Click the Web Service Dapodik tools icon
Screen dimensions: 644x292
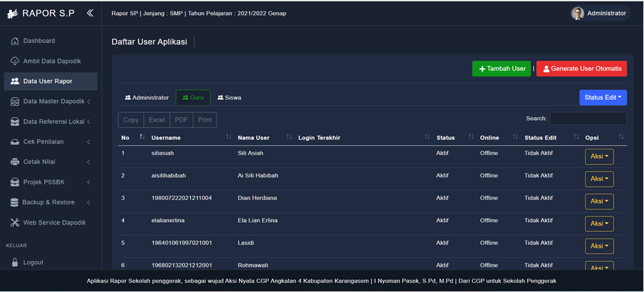point(15,223)
